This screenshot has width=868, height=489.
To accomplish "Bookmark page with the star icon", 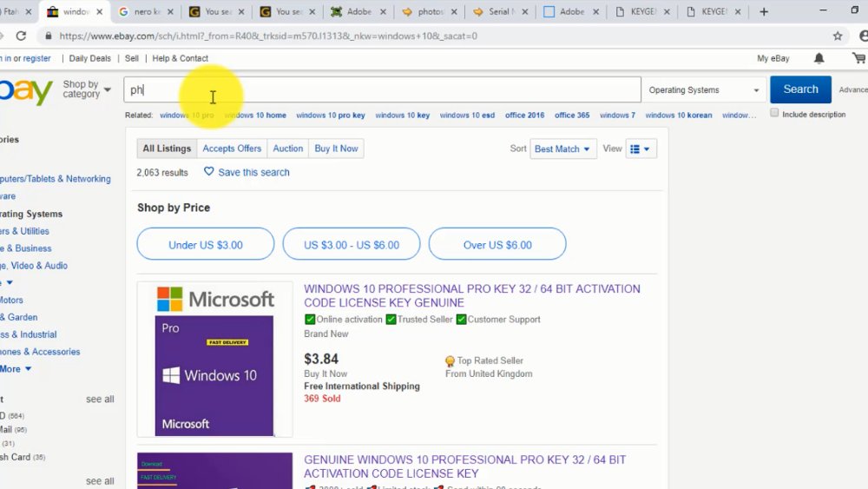I will tap(838, 36).
